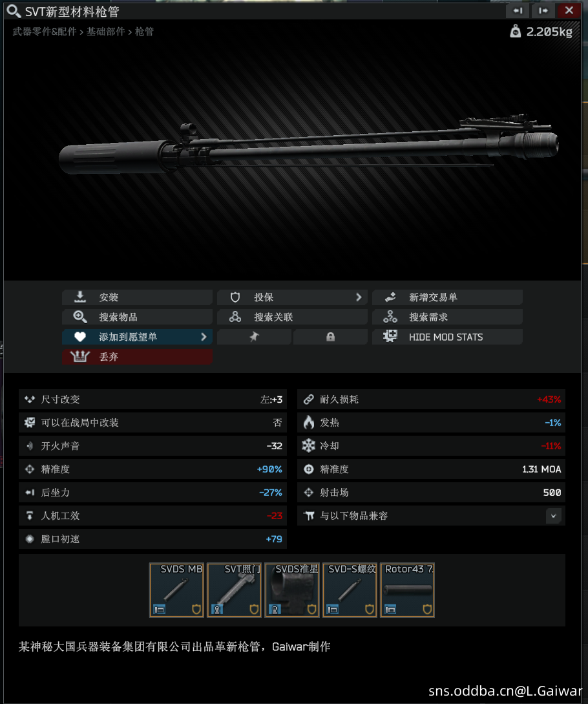The height and width of the screenshot is (704, 588).
Task: Go to next item arrow in title bar
Action: [543, 11]
